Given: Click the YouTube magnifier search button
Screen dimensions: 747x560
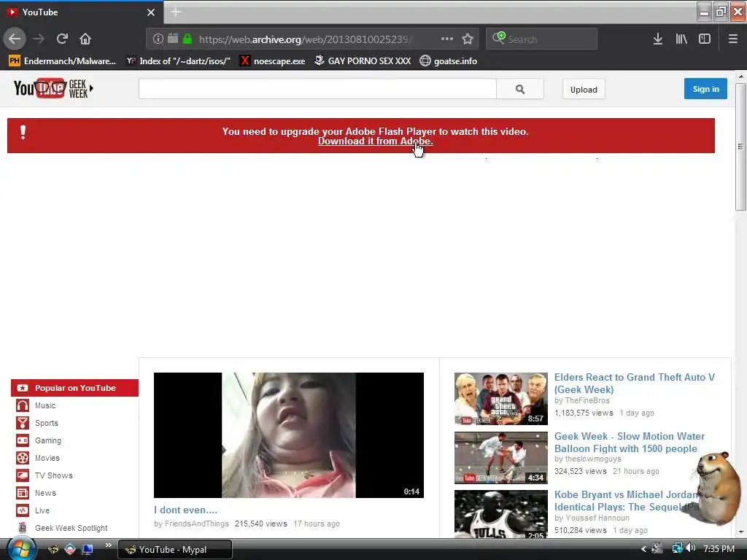Looking at the screenshot, I should (x=519, y=89).
